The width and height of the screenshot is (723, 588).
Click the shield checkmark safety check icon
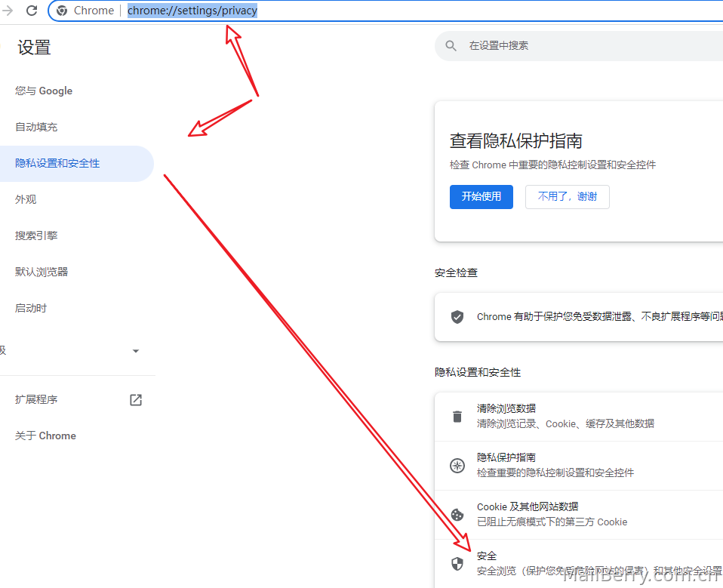click(457, 317)
